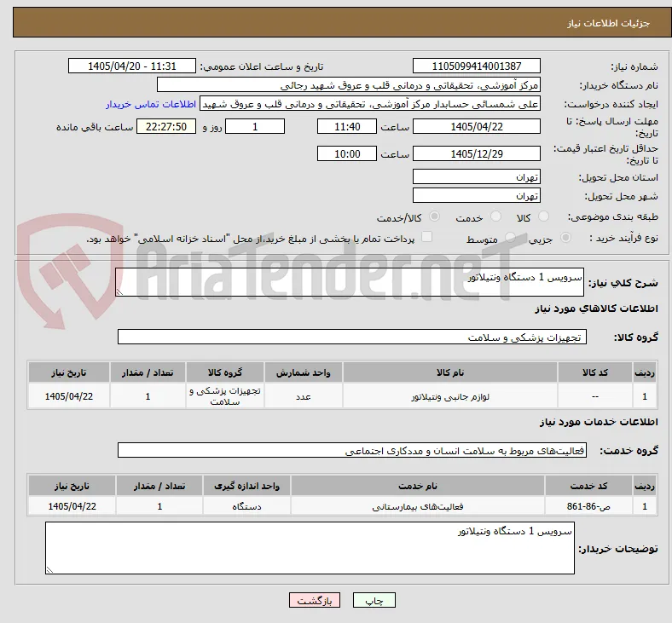672x623 pixels.
Task: Click the deadline time field 11:40
Action: pos(347,126)
